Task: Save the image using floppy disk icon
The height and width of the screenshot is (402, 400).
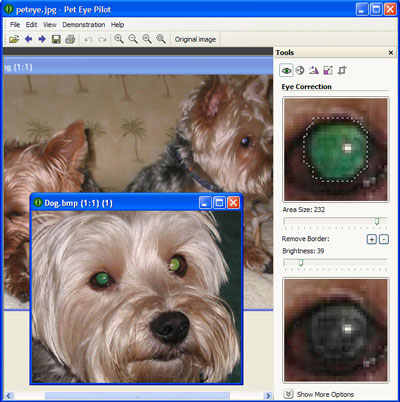Action: (x=56, y=39)
